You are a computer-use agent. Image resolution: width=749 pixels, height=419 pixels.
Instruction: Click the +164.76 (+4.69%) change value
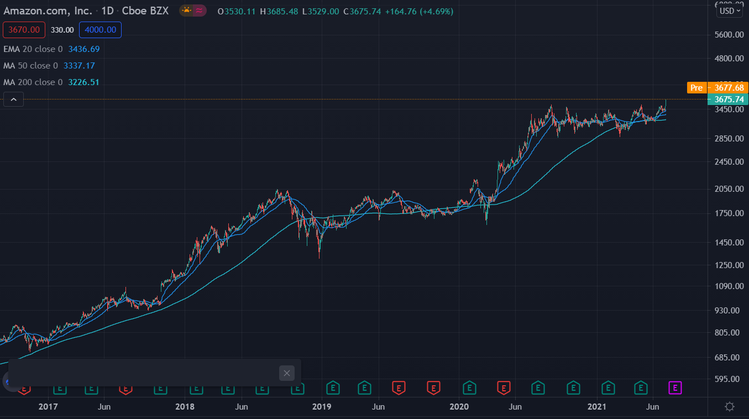(419, 11)
